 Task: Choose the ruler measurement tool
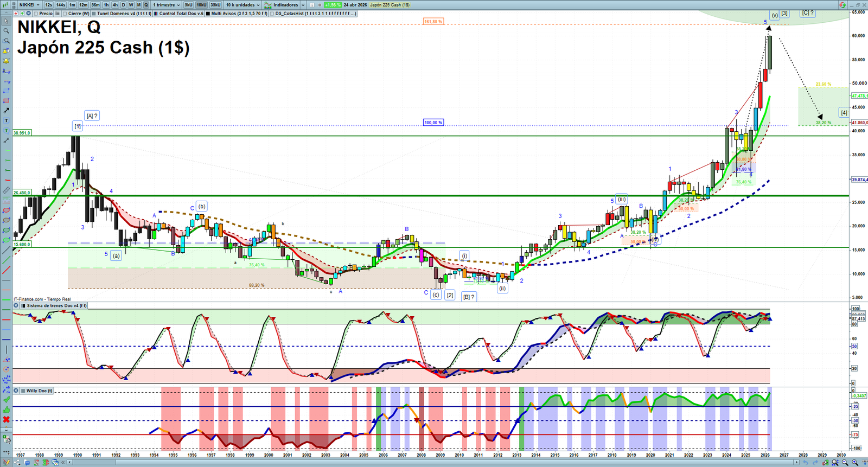click(x=7, y=190)
